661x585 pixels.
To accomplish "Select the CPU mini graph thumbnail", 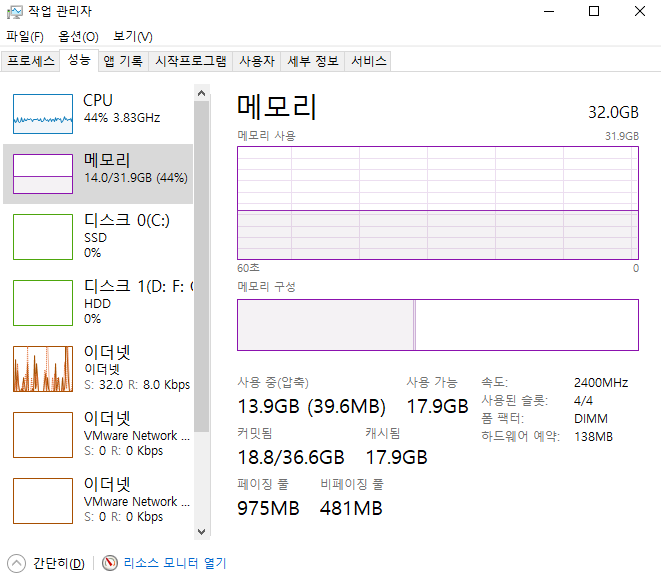I will pos(43,114).
